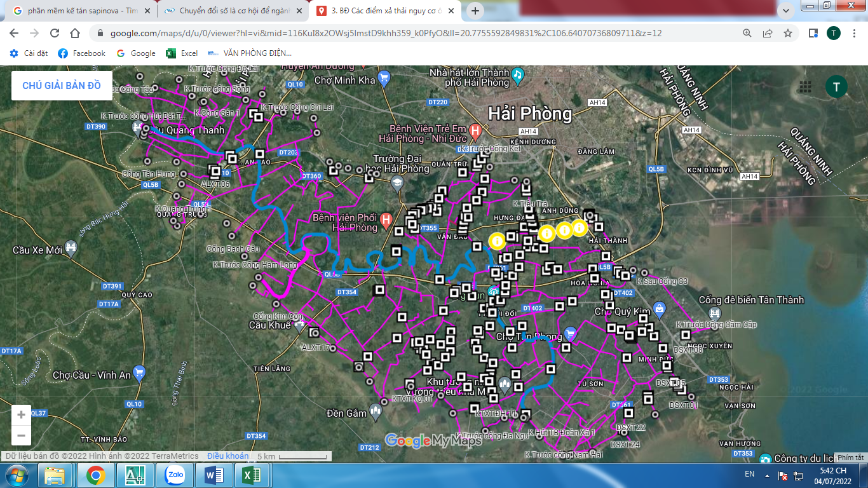Open the Google apps grid
The height and width of the screenshot is (488, 868).
point(805,86)
